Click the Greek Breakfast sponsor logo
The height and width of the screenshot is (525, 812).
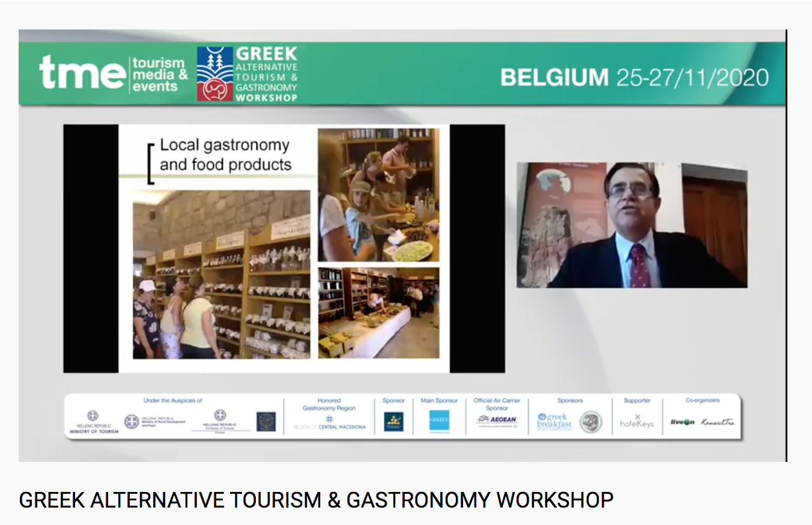(x=554, y=421)
